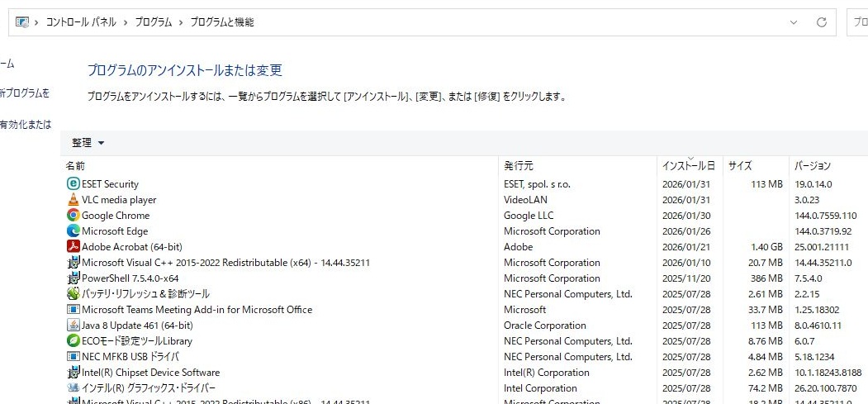Navigate to プログラム in the breadcrumb

tap(154, 22)
